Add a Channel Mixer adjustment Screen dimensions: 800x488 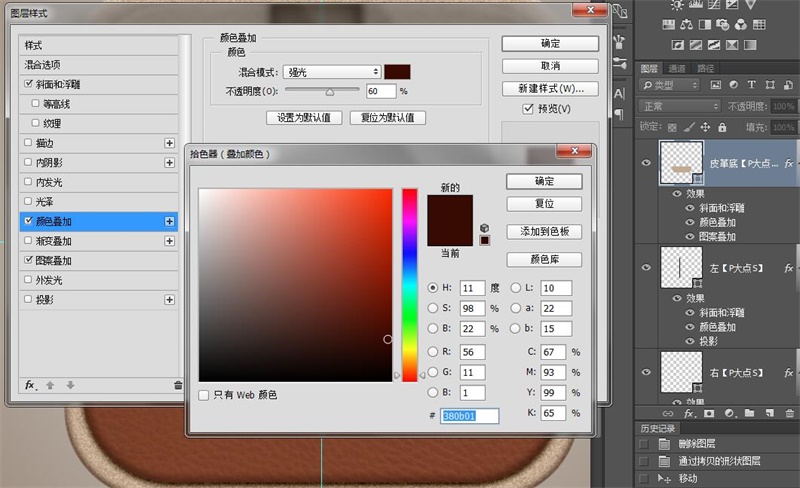(741, 24)
